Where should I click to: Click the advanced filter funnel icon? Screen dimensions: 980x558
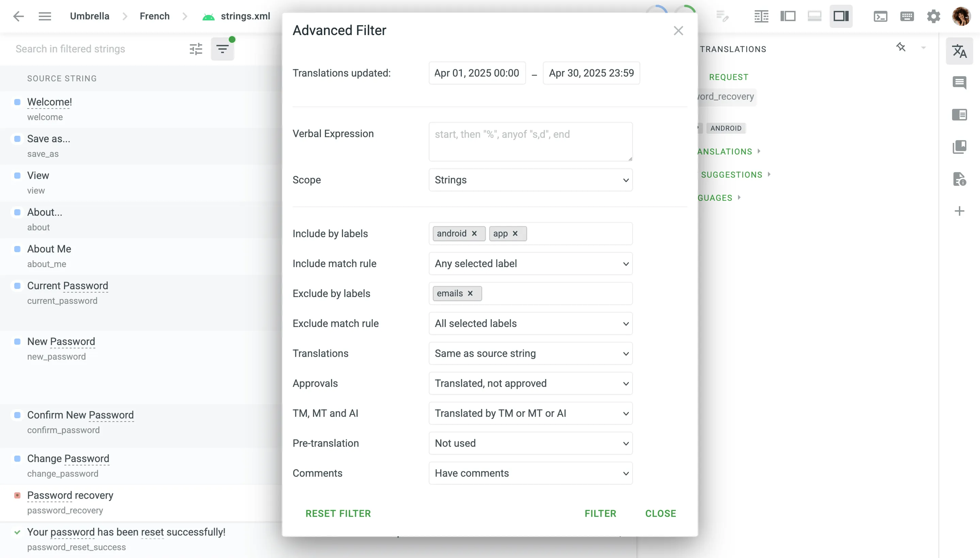[222, 49]
